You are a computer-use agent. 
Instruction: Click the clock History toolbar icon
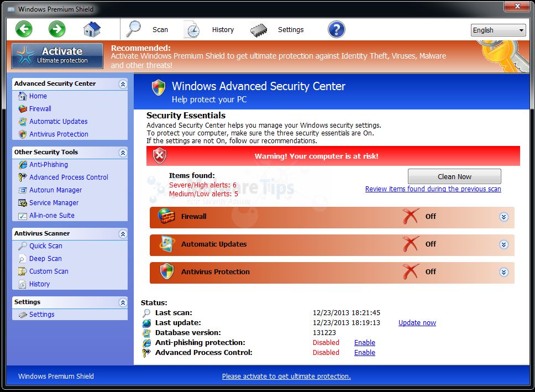pyautogui.click(x=192, y=29)
